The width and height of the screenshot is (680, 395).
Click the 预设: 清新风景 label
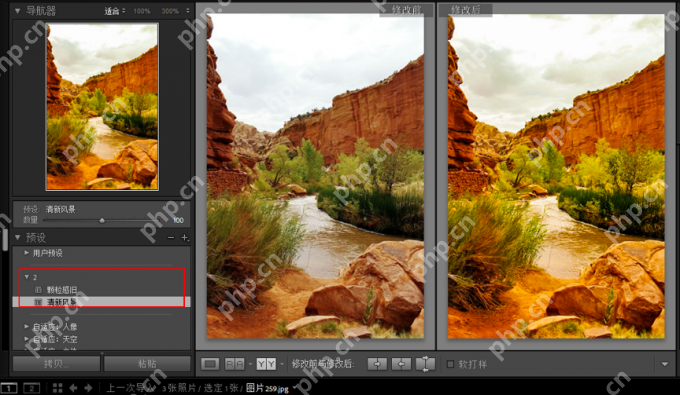click(49, 209)
